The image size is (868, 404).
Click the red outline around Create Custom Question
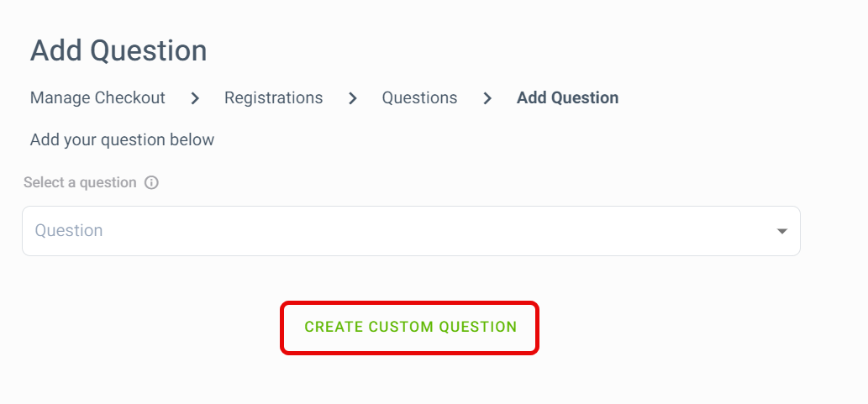pyautogui.click(x=410, y=303)
